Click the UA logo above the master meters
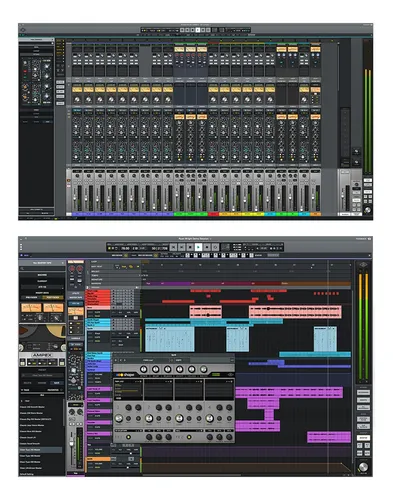This screenshot has height=500, width=393. click(363, 265)
